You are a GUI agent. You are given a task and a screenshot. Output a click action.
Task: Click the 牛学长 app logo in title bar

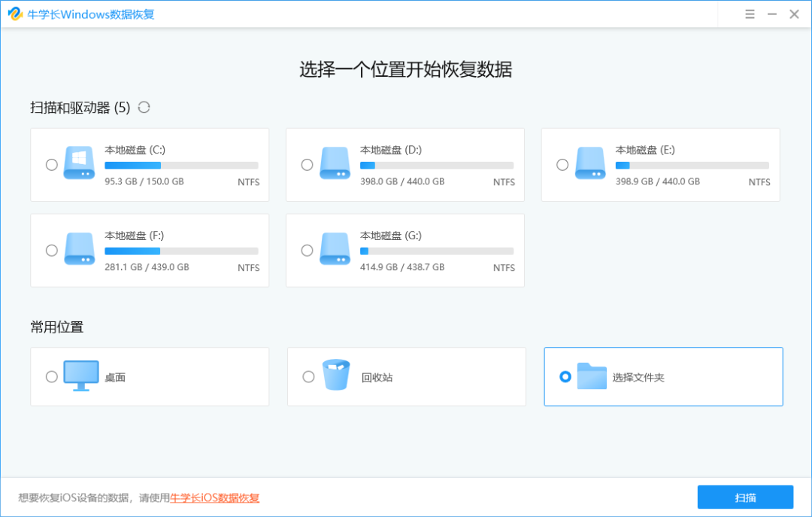[x=17, y=14]
